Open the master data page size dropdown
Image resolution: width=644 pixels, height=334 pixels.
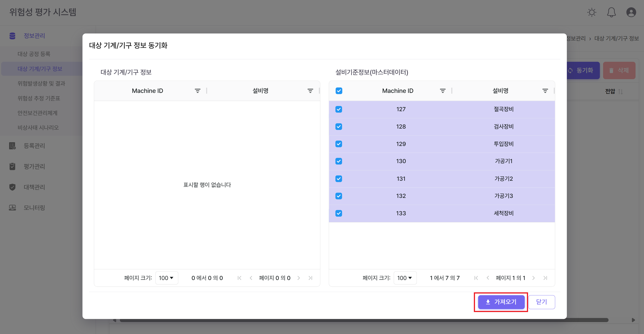[405, 278]
